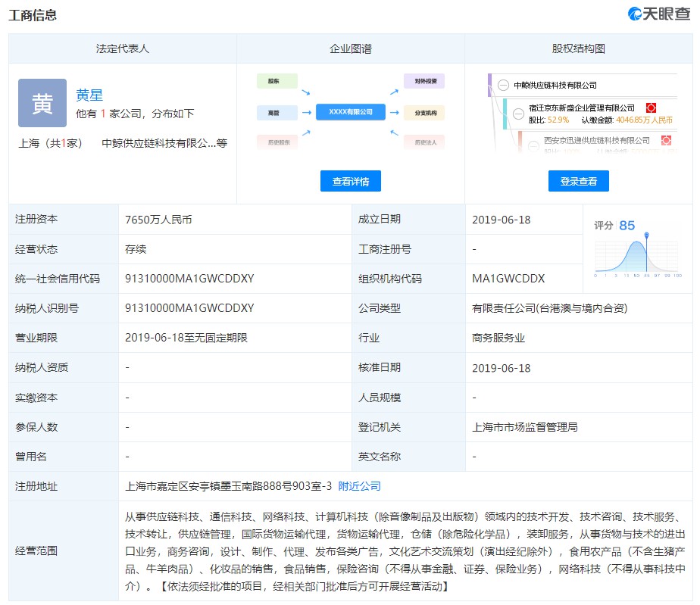Click 认缴金额 4046.85万人民币 text
The image size is (700, 605).
627,120
